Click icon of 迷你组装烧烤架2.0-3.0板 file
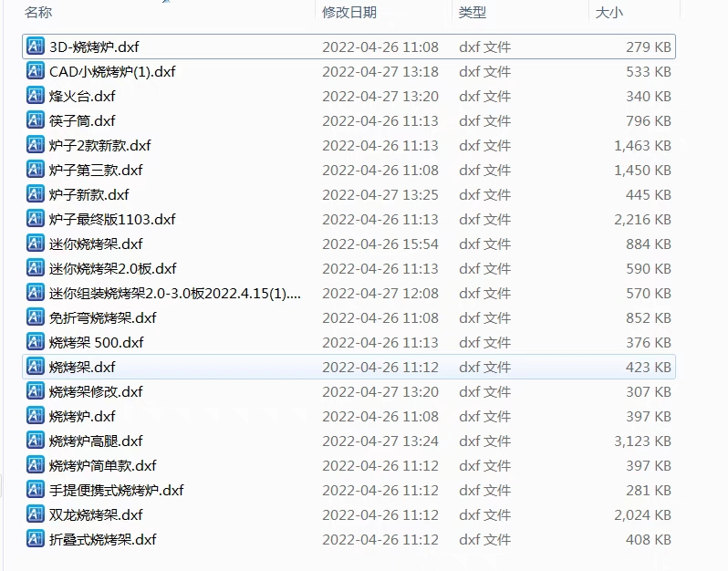 36,293
